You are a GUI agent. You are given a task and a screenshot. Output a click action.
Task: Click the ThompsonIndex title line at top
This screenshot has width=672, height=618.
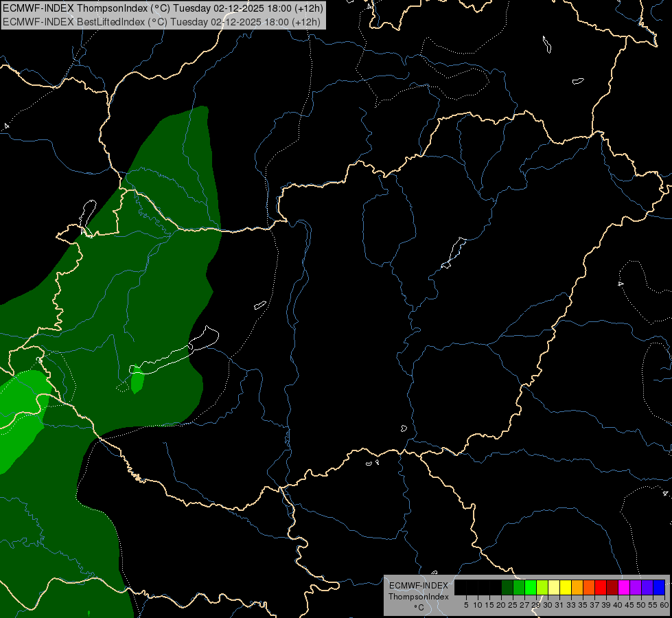point(163,8)
